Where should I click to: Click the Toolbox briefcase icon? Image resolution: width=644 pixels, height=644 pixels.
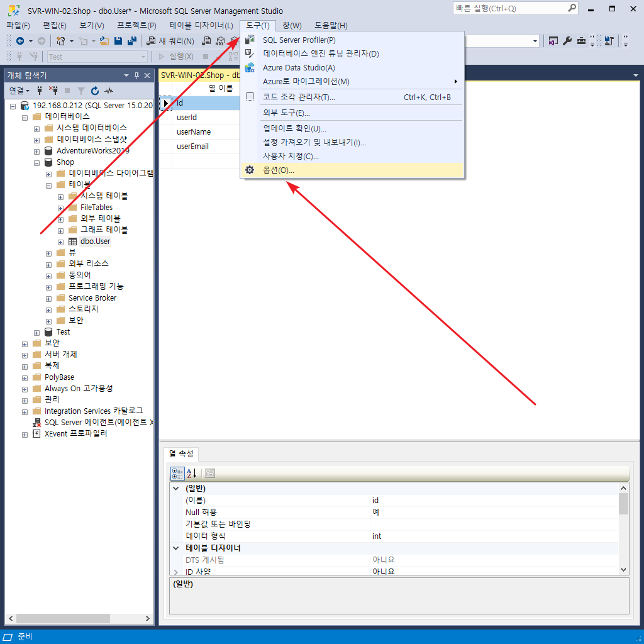pos(581,41)
